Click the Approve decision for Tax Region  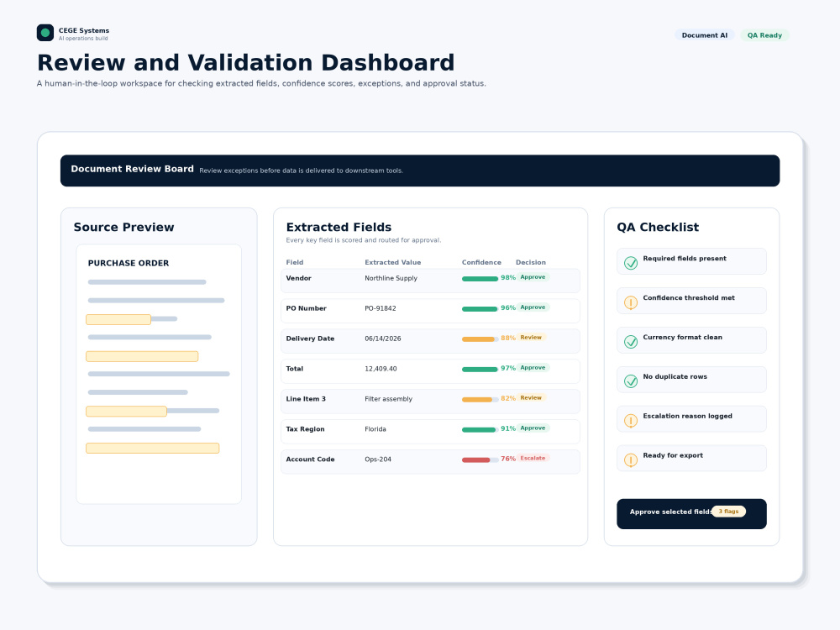click(x=533, y=428)
